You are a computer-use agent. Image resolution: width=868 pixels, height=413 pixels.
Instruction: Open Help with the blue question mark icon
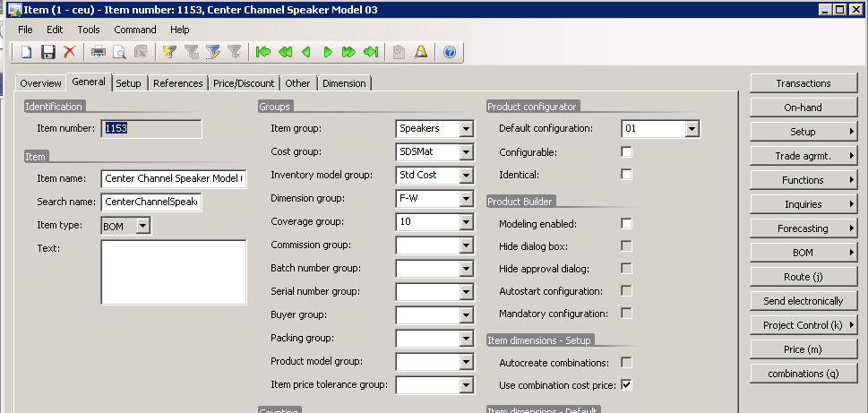(x=449, y=52)
